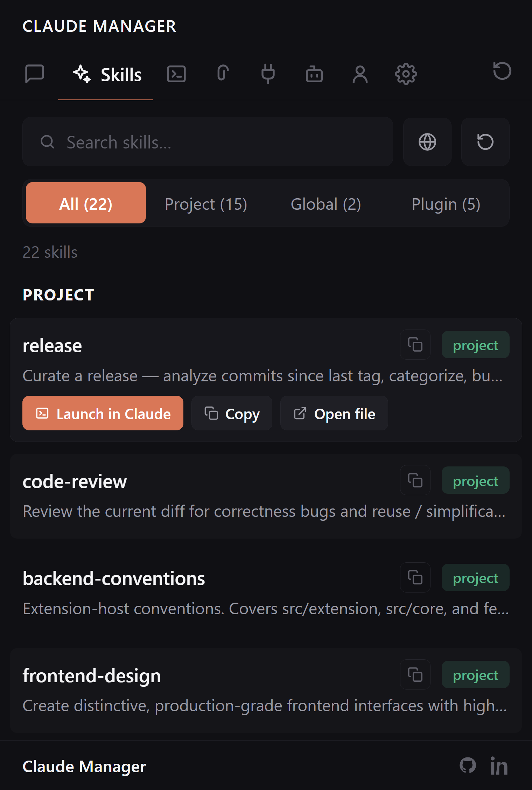Click the PROJECT section heading
Viewport: 532px width, 790px height.
[58, 295]
